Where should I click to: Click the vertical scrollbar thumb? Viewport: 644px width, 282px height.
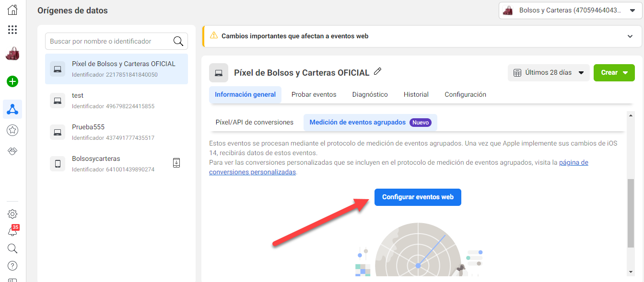point(631,214)
